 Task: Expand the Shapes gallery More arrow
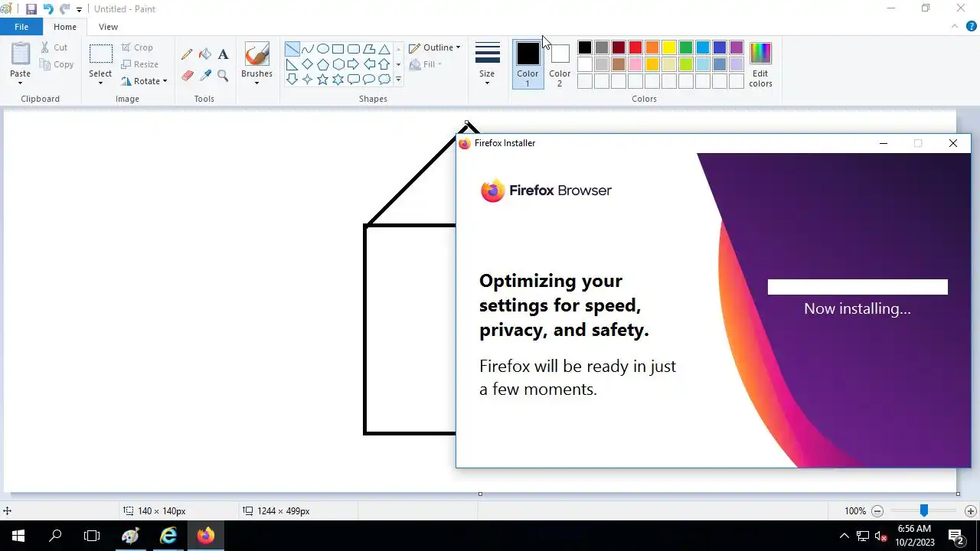(398, 80)
